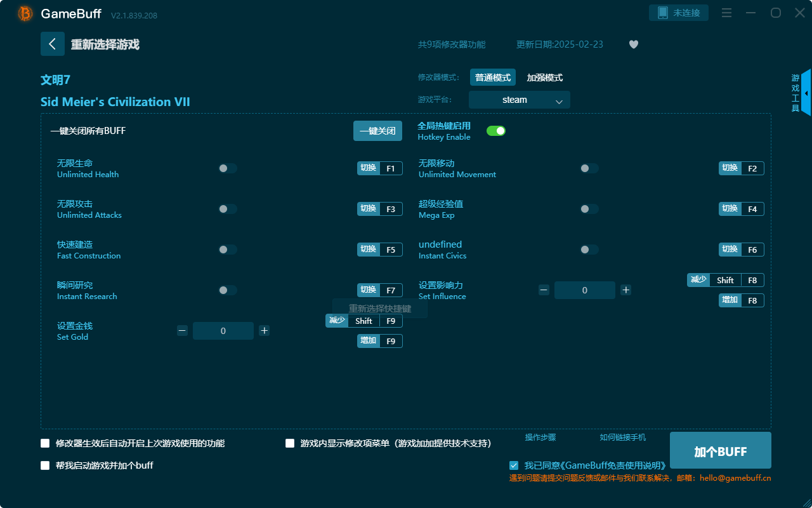Click the plus stepper next to 设置金钱
This screenshot has width=812, height=508.
coord(264,330)
